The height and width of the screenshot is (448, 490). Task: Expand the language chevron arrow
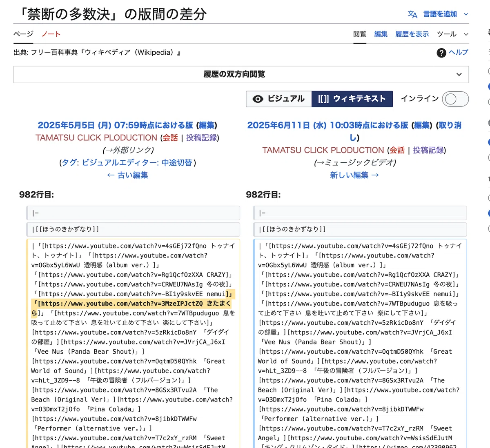(x=466, y=14)
